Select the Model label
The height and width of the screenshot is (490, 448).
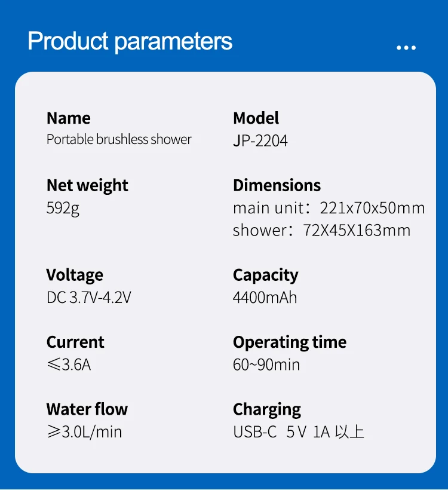pyautogui.click(x=256, y=118)
